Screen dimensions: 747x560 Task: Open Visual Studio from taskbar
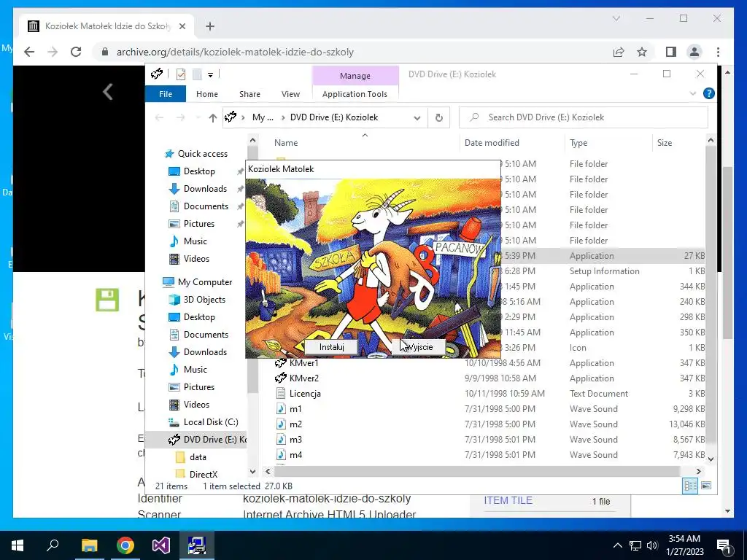click(161, 545)
